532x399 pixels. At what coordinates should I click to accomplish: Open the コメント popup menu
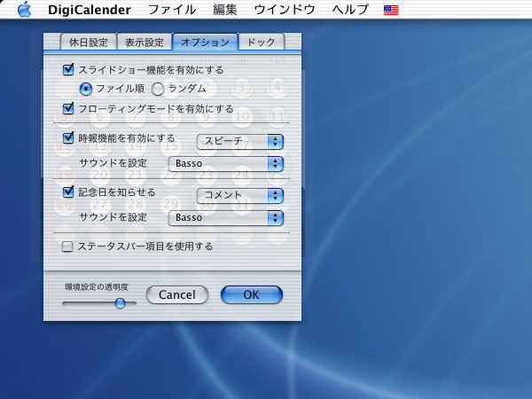tap(240, 195)
